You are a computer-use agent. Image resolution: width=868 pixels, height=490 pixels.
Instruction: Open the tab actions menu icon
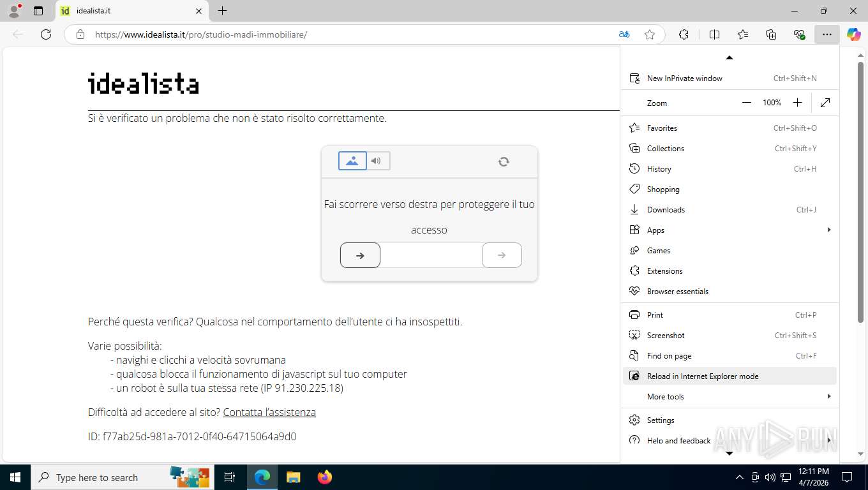[38, 11]
